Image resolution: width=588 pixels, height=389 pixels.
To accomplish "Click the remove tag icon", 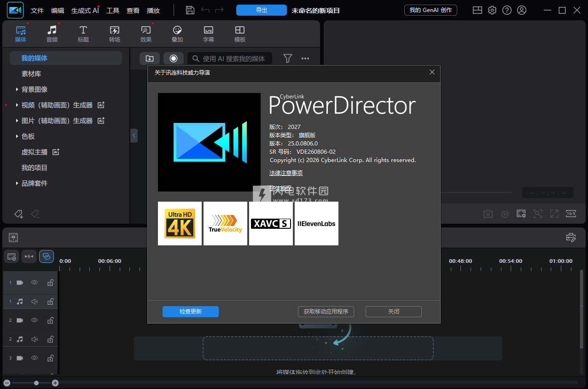I will click(x=35, y=214).
